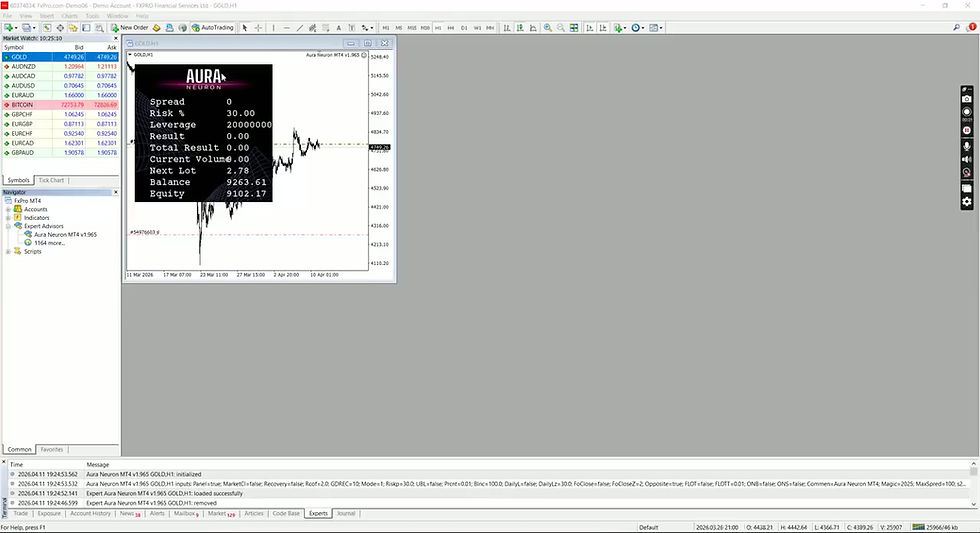
Task: Set Bar Chart display mode
Action: (x=507, y=27)
